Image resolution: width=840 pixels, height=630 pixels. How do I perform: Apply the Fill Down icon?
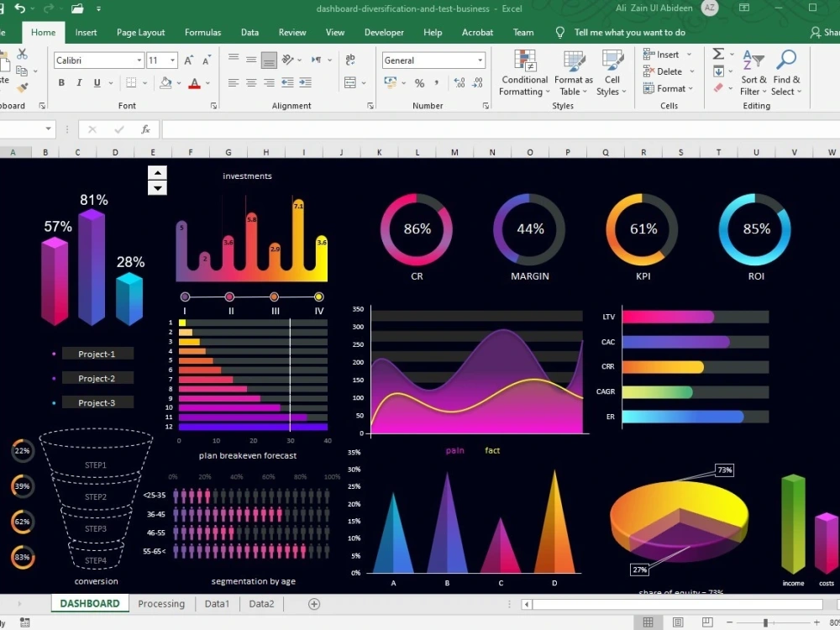(x=718, y=71)
